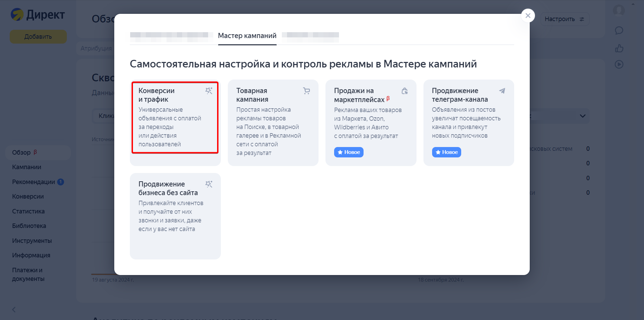The width and height of the screenshot is (644, 320).
Task: Open 'Продвижение телеграм-канала' card
Action: tap(469, 123)
